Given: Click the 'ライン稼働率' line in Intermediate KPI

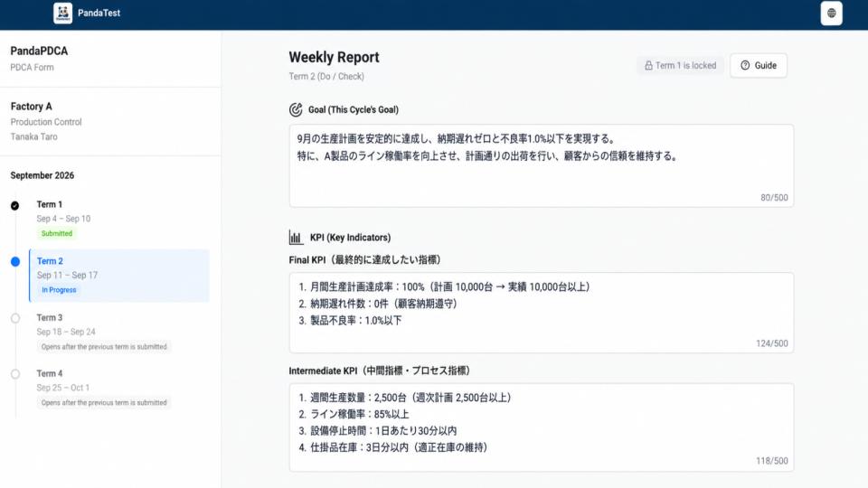Looking at the screenshot, I should click(354, 415).
